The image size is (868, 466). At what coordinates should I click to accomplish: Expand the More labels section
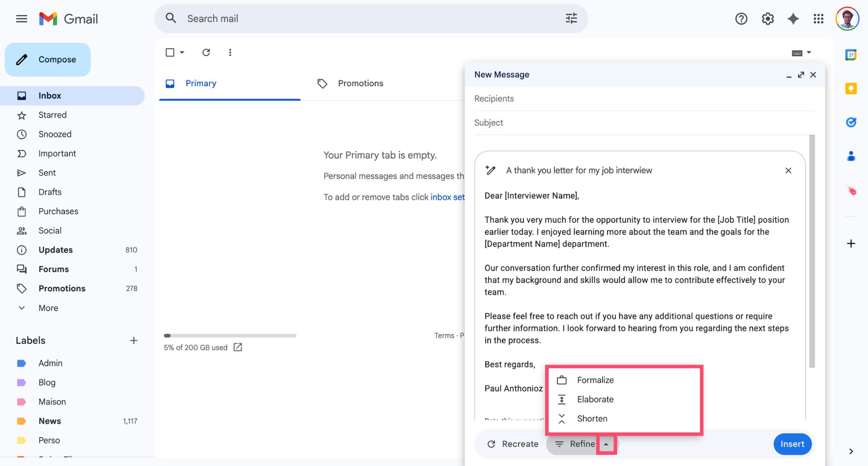tap(48, 308)
